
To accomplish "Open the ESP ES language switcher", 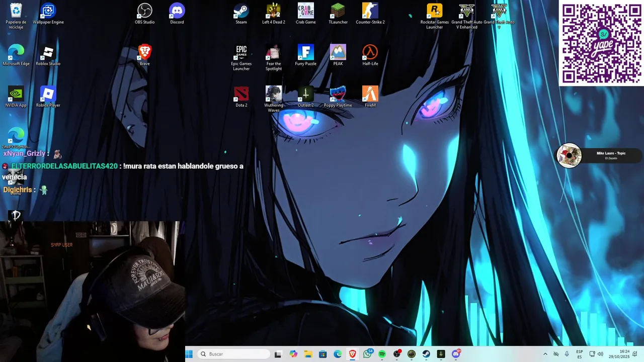I will [x=580, y=354].
